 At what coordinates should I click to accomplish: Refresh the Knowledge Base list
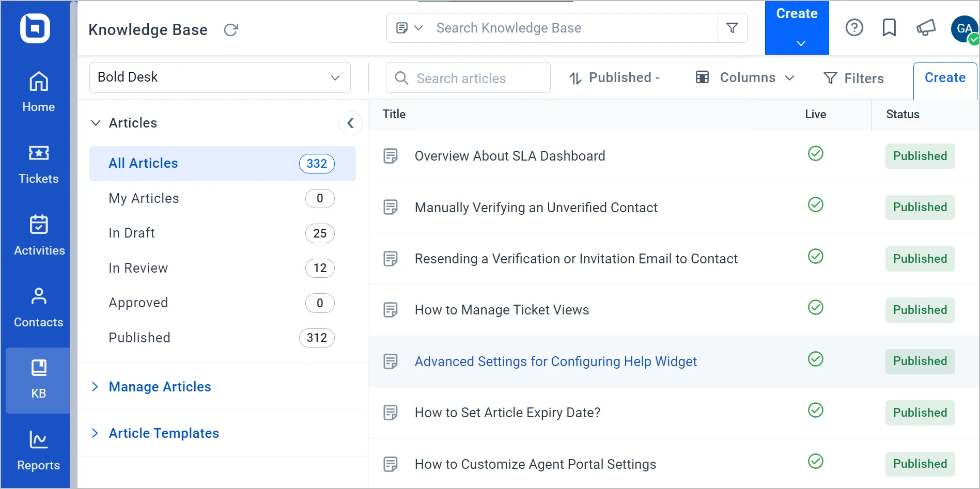coord(231,30)
